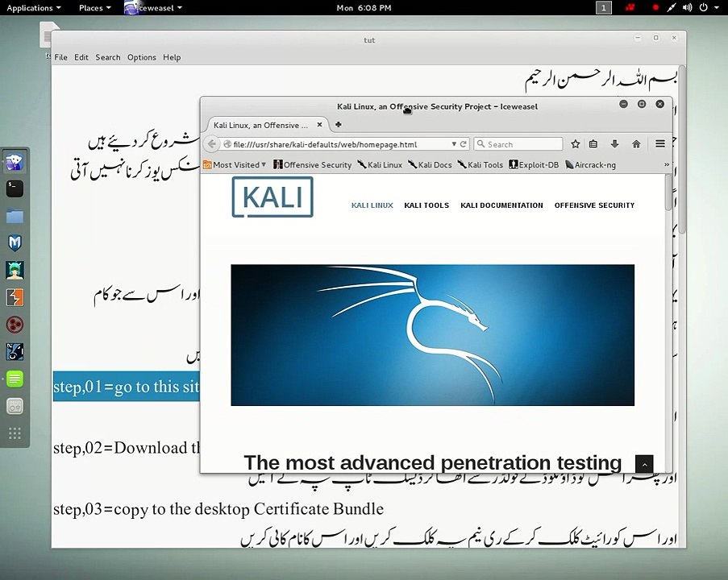Screen dimensions: 728x580
Task: Click the tut window vertical scrollbar
Action: pos(682,148)
